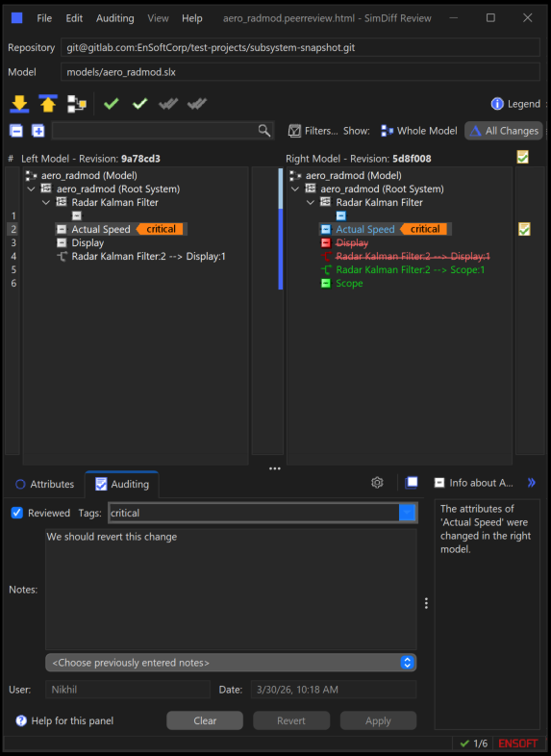Select Radar Kalman Filter:2 --> Scope:1 connection
Screen dimensions: 551x756
coord(411,269)
